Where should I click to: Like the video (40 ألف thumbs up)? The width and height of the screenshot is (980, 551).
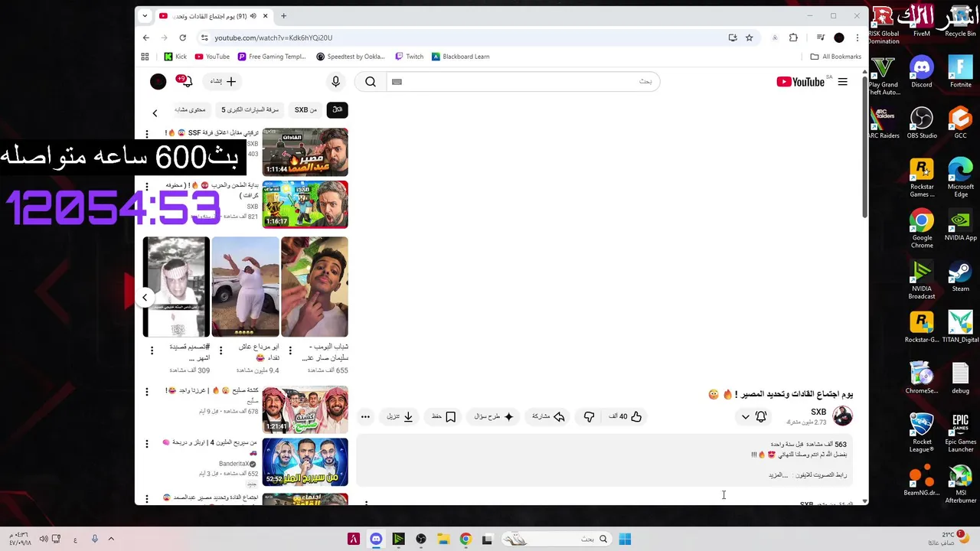(x=626, y=416)
